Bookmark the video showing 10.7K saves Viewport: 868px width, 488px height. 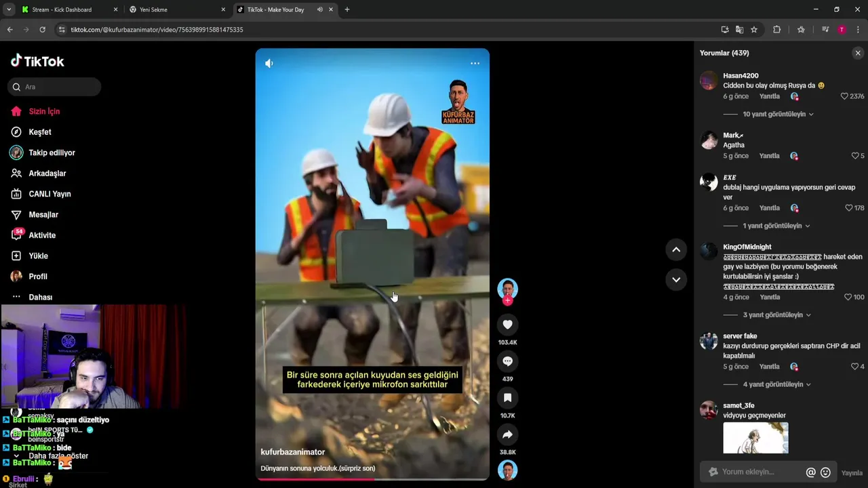(x=507, y=398)
